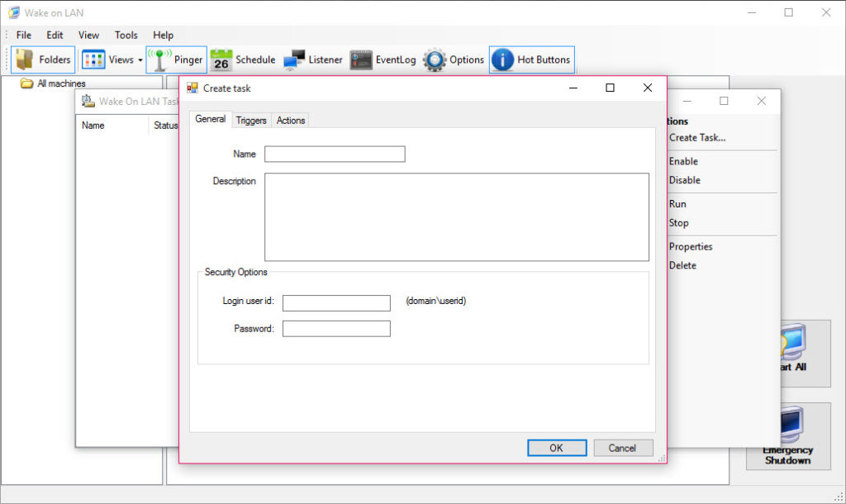This screenshot has width=846, height=504.
Task: Minimize the Create task dialog
Action: click(573, 88)
